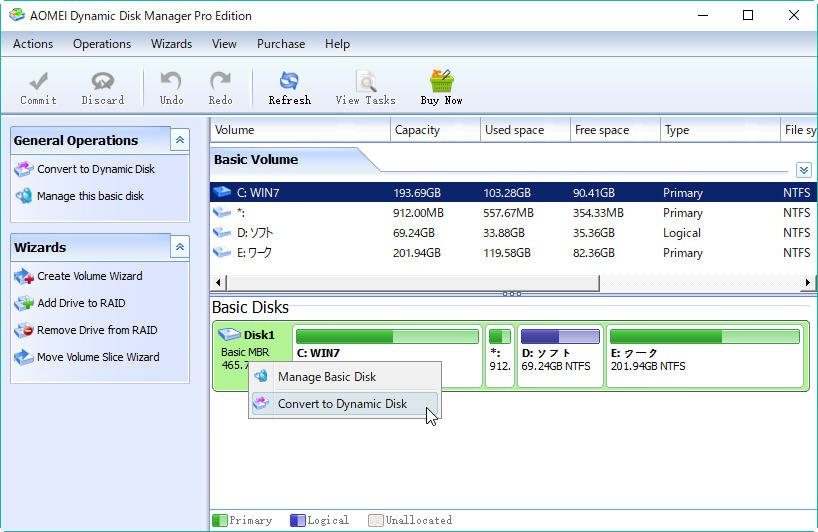Click the E: ワーク volume row icon
The image size is (818, 532).
[222, 252]
